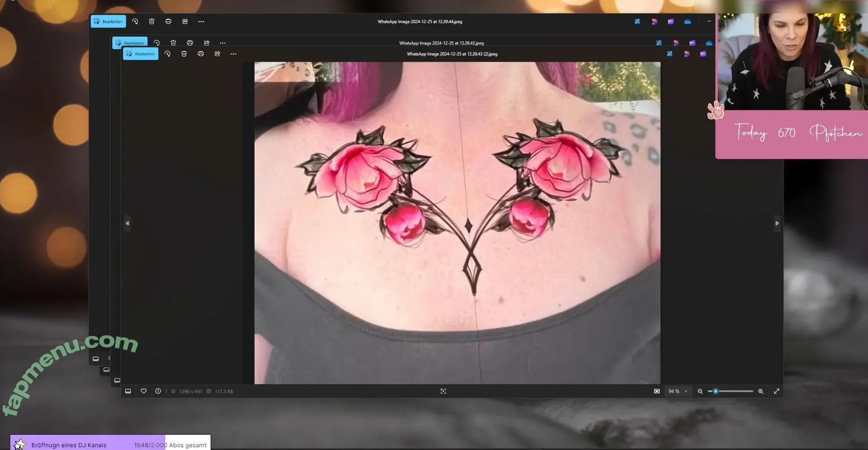Click the 117.3 KB file size text
The image size is (868, 450).
(x=224, y=392)
